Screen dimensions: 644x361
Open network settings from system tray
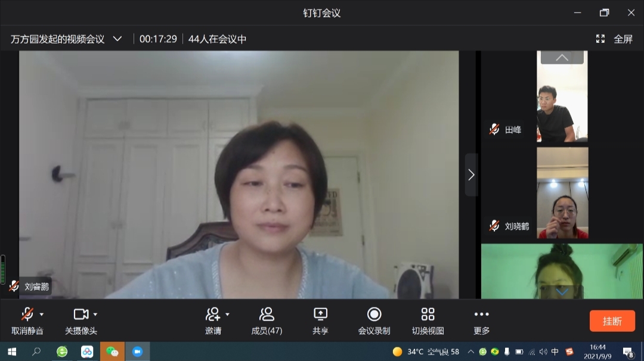click(x=532, y=351)
